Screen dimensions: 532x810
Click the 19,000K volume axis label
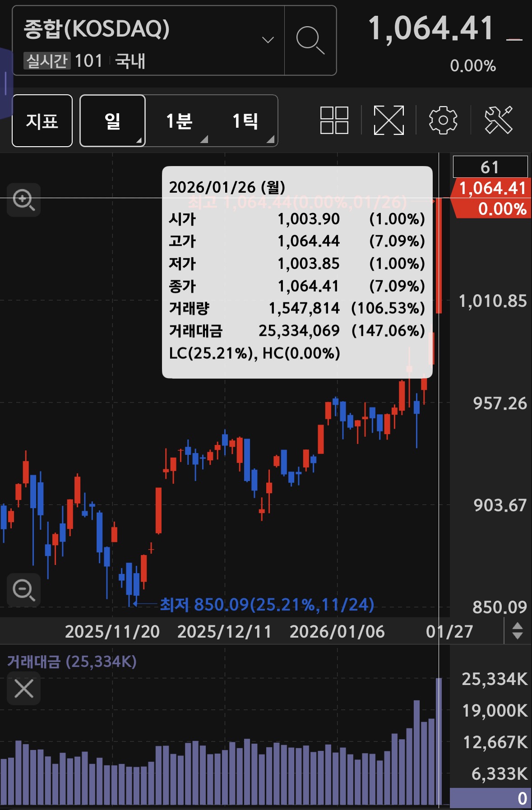coord(495,710)
